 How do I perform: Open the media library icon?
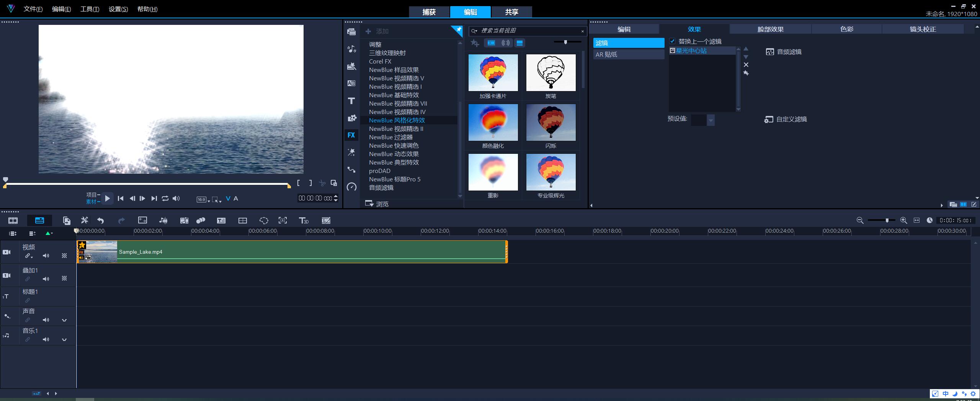tap(351, 32)
